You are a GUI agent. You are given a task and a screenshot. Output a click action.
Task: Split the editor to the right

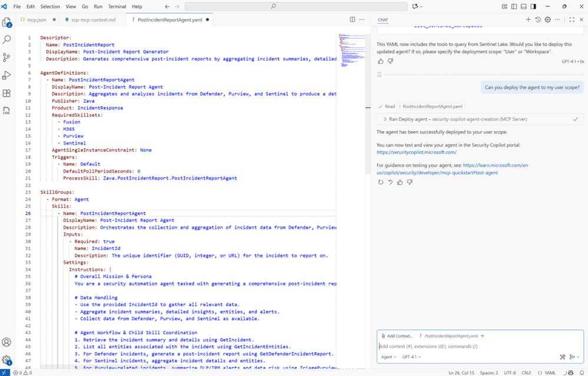pos(352,19)
